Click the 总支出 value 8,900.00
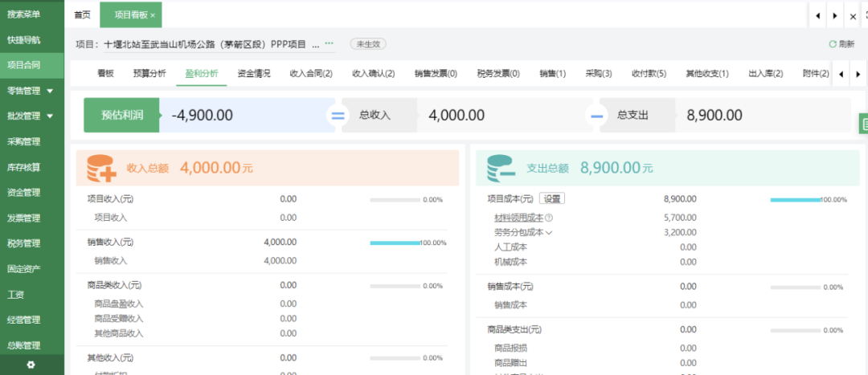Screen dimensions: 868x375 coord(714,115)
